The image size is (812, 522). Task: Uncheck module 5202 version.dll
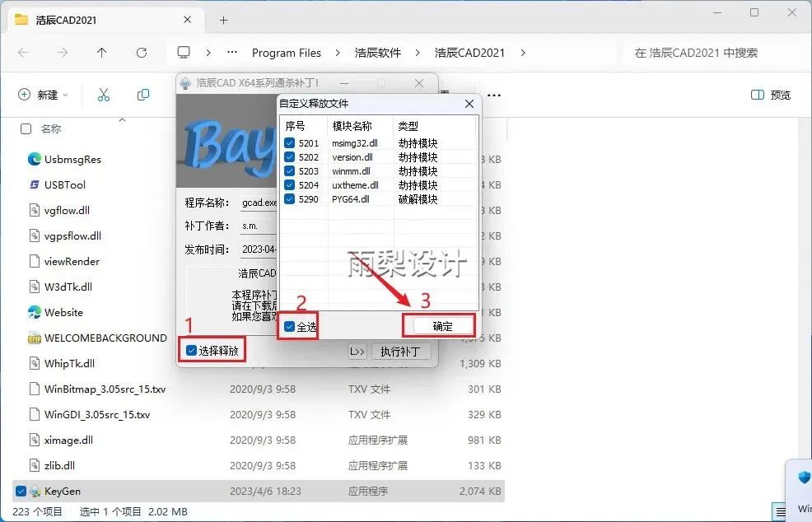click(x=290, y=157)
